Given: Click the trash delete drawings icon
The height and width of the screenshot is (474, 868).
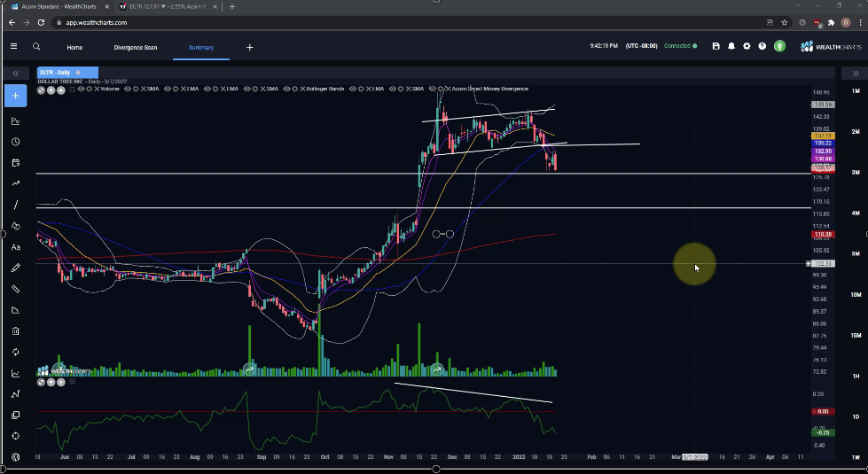Looking at the screenshot, I should pyautogui.click(x=15, y=330).
